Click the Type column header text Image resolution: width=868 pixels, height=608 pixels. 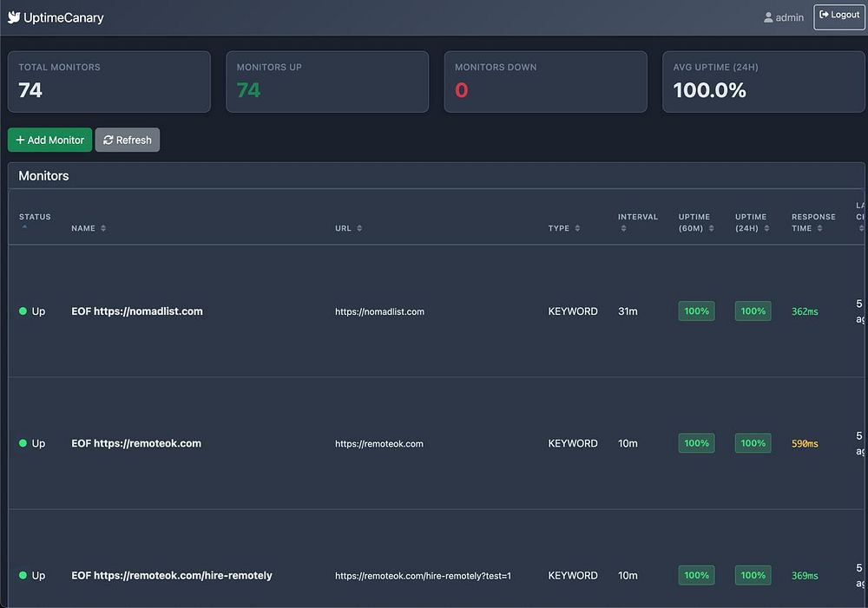(x=558, y=228)
